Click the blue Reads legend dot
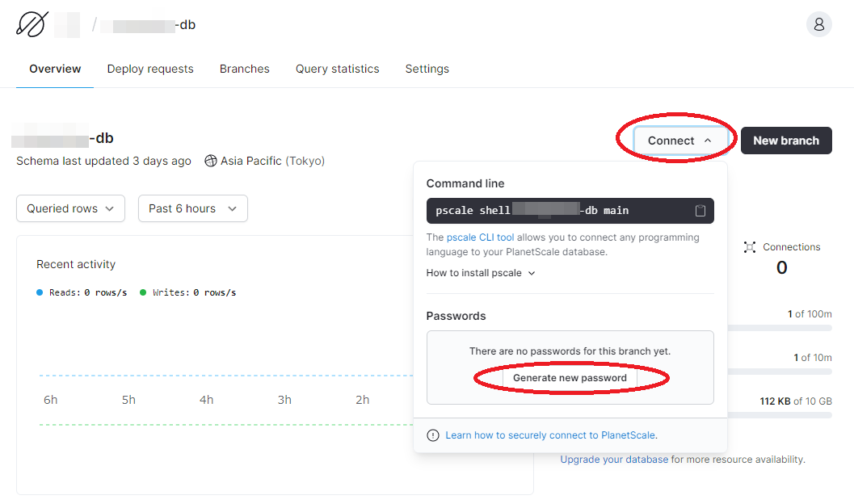 click(x=40, y=293)
